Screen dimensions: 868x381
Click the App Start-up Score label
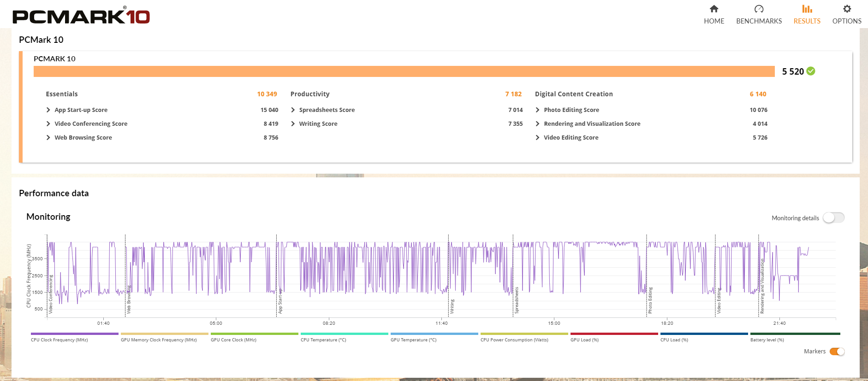coord(81,110)
